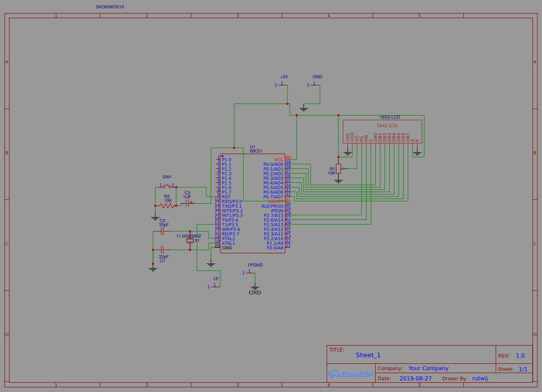Select the R2 10K resistor symbol
Screen dimensions: 542x392
tap(167, 206)
